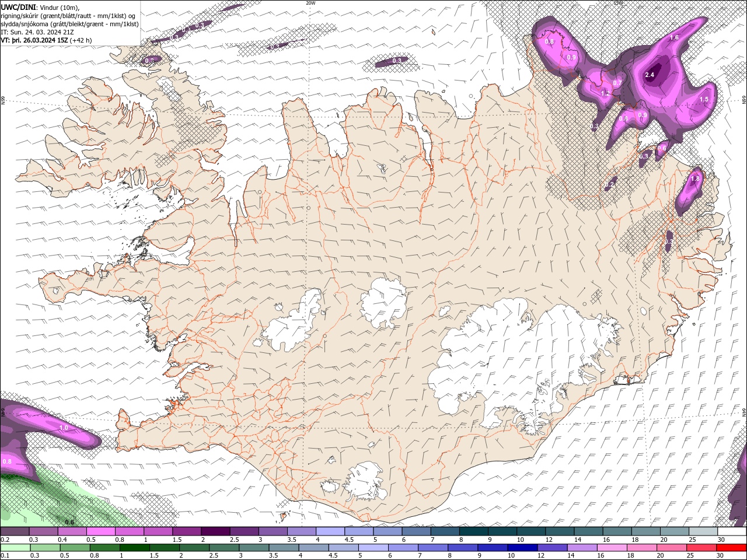747x560 pixels.
Task: Select the red 30 swatch in the bottom legend
Action: [731, 548]
